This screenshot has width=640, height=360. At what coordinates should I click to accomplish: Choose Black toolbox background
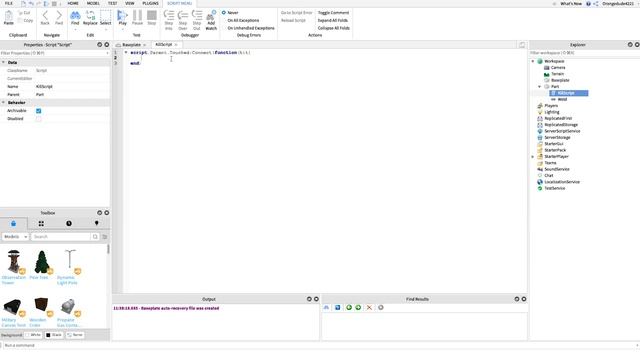pos(54,335)
